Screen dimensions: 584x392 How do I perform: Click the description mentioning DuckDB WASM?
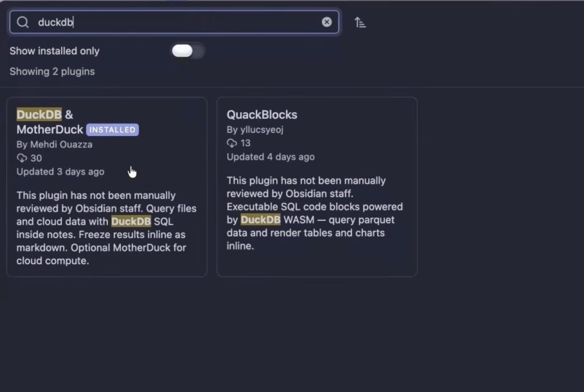pyautogui.click(x=315, y=213)
